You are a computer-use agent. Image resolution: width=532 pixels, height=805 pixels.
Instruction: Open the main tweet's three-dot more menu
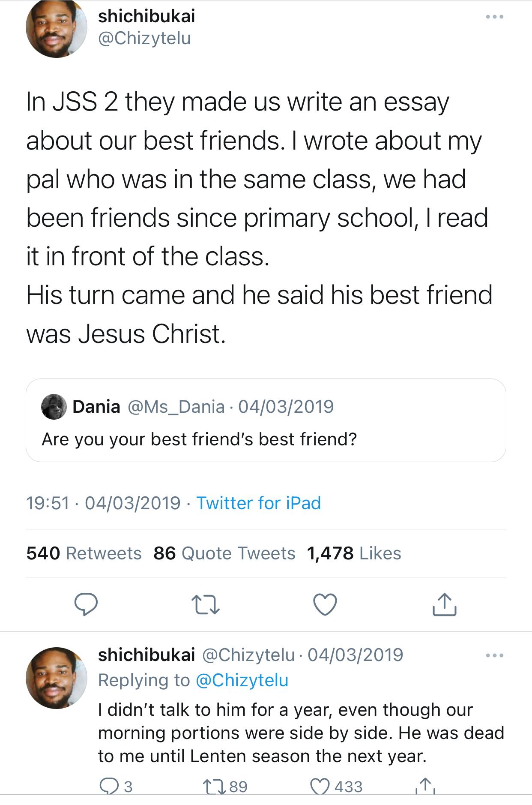(x=495, y=17)
